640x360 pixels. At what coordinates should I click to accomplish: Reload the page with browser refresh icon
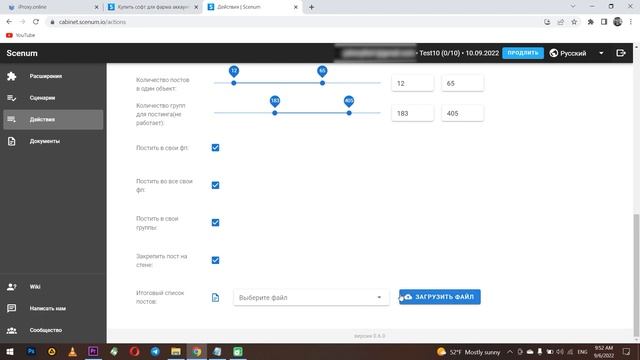[36, 22]
